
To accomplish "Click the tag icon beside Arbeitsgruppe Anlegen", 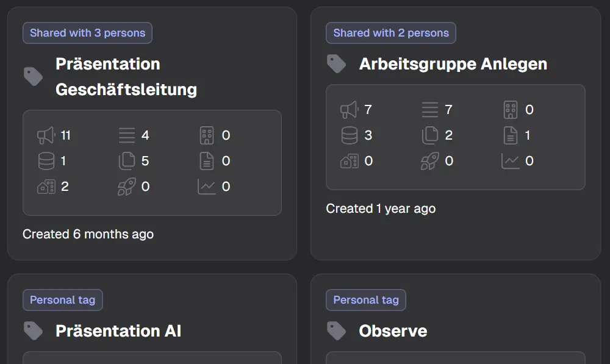I will point(336,64).
